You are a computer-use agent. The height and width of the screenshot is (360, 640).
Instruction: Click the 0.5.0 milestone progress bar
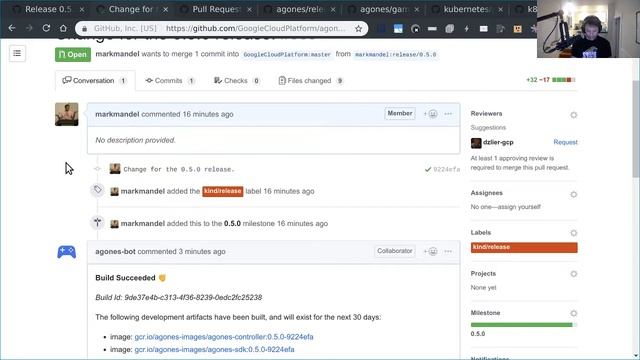(x=524, y=325)
